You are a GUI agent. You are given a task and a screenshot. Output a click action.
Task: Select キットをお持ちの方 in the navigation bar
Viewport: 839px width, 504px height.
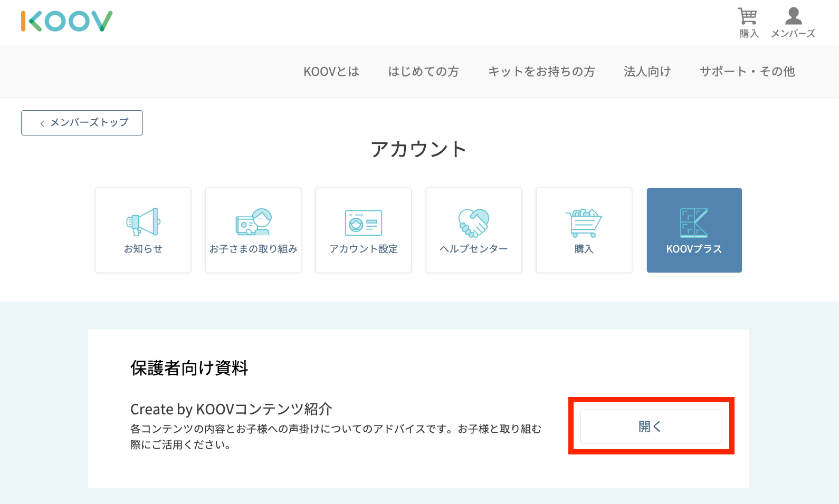click(541, 72)
